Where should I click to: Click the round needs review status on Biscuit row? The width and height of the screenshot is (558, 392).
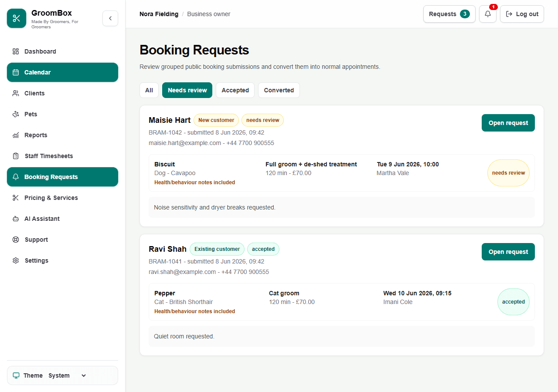508,173
